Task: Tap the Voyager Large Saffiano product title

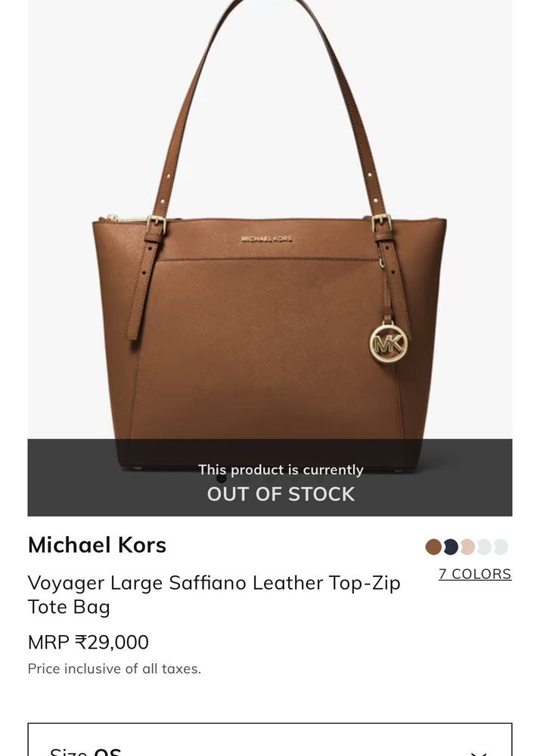Action: tap(214, 594)
